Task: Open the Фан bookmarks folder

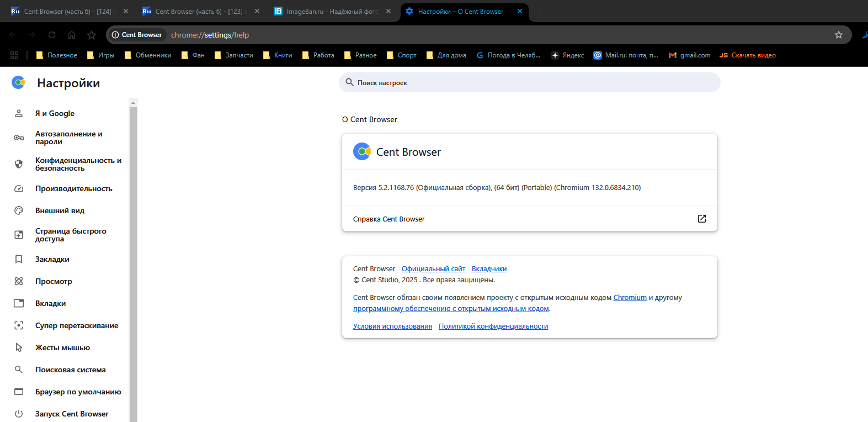Action: pyautogui.click(x=193, y=55)
